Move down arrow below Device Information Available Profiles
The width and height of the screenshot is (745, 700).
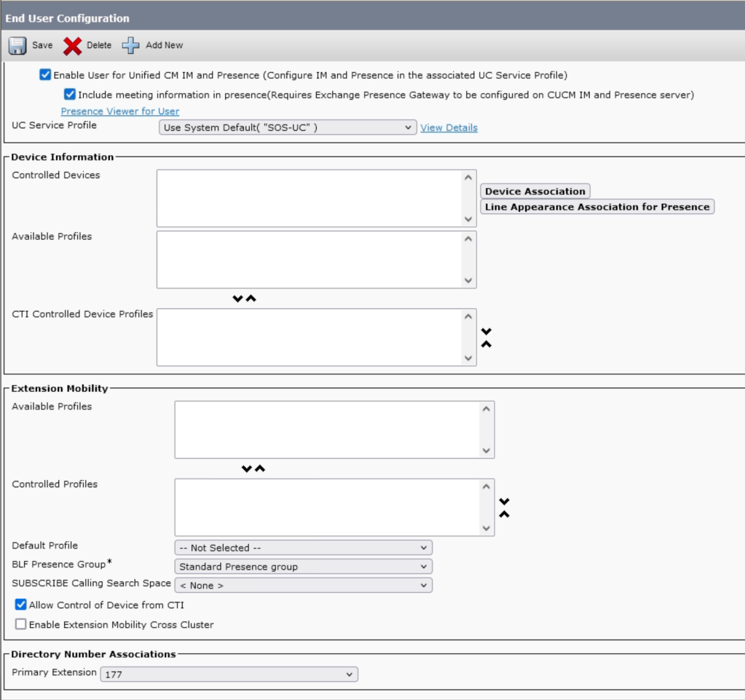237,299
